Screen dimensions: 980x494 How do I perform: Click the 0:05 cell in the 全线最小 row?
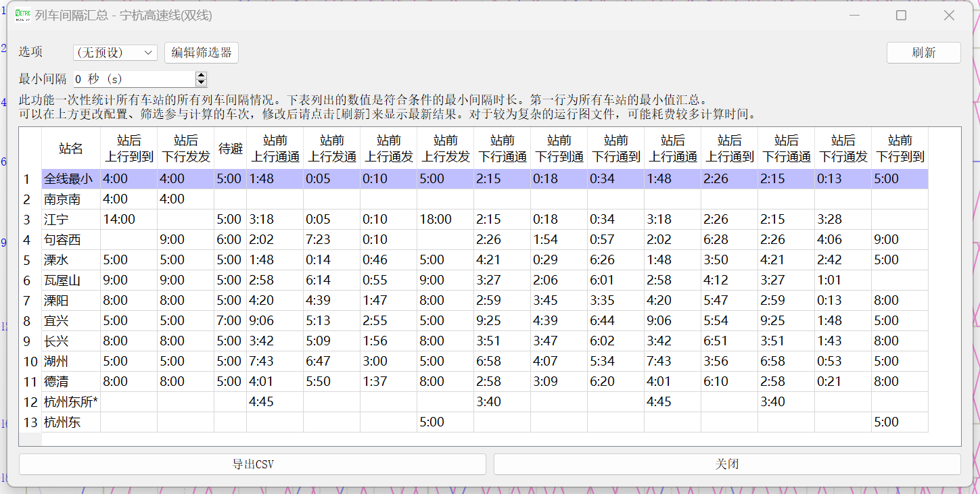click(x=332, y=179)
